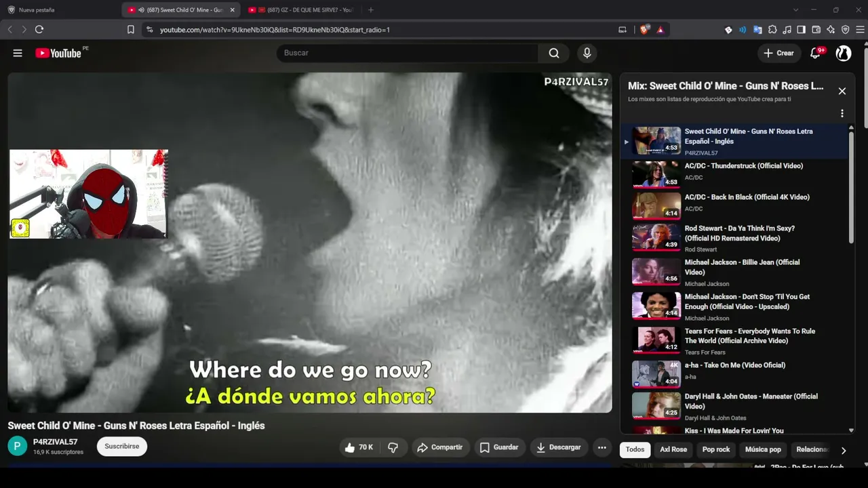Play Daryl Hall & John Oates Maneater thumbnail
The height and width of the screenshot is (488, 868).
(x=656, y=405)
